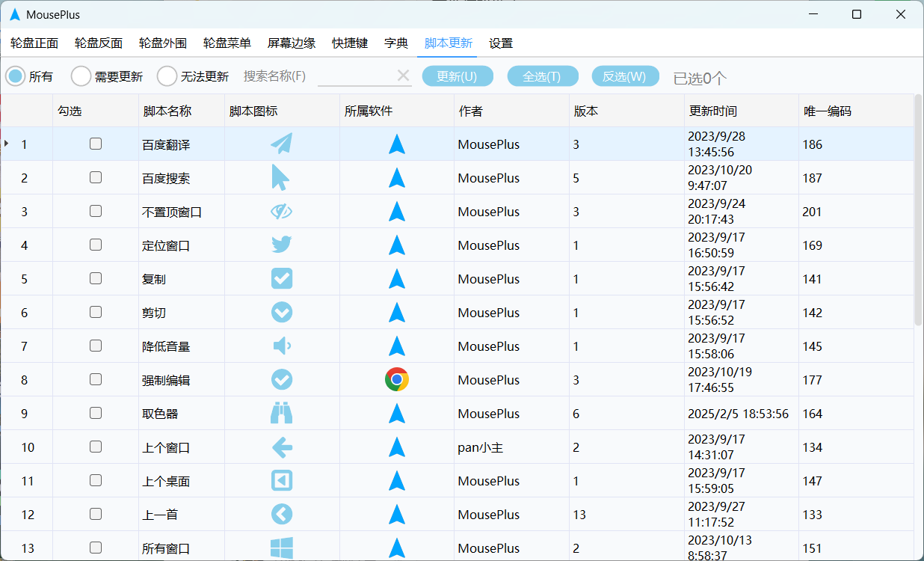Click the Chrome icon in 强制编辑 row
924x561 pixels.
click(397, 380)
